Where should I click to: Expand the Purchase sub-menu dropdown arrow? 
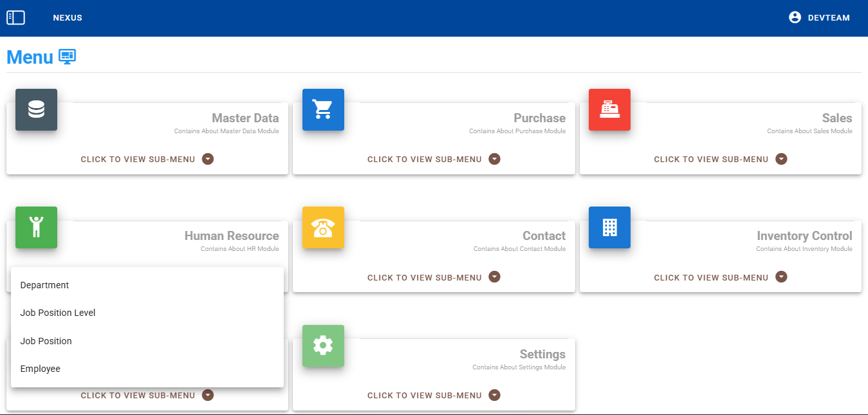(494, 159)
